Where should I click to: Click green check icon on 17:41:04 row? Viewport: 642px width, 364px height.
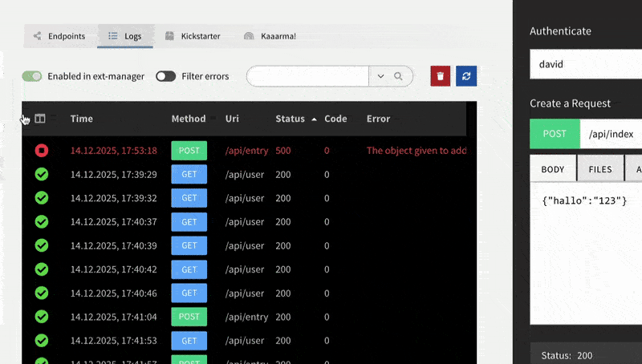pos(42,317)
